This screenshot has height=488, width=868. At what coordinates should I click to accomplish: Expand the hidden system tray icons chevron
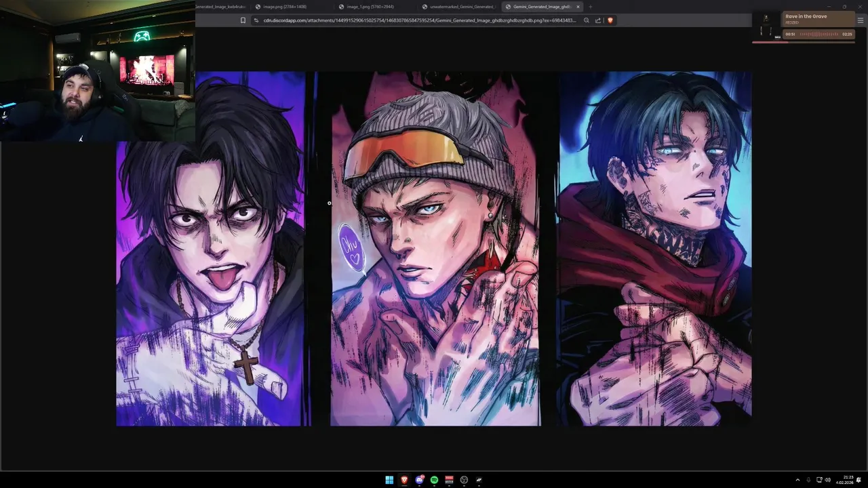[797, 480]
